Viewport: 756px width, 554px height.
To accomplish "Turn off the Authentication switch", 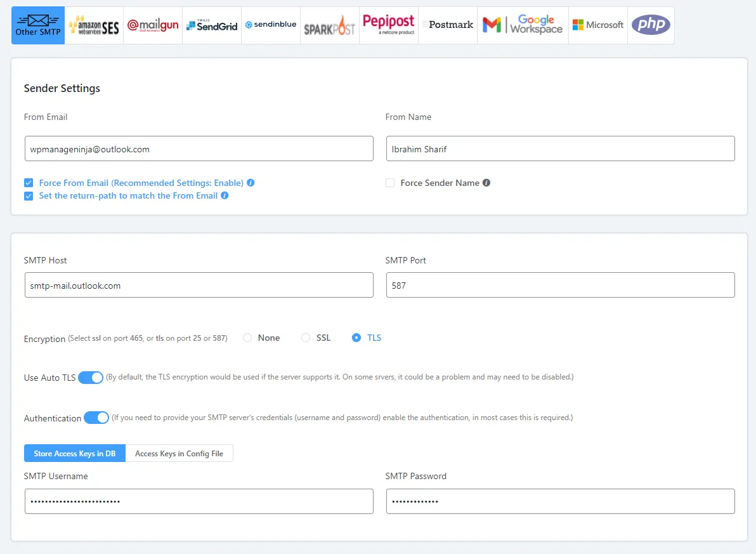I will pyautogui.click(x=96, y=418).
